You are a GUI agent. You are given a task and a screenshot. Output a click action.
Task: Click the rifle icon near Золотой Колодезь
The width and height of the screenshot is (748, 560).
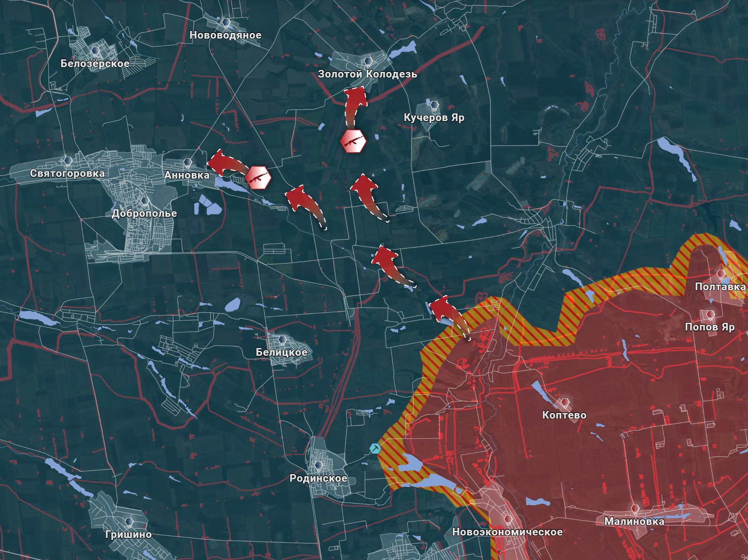353,141
